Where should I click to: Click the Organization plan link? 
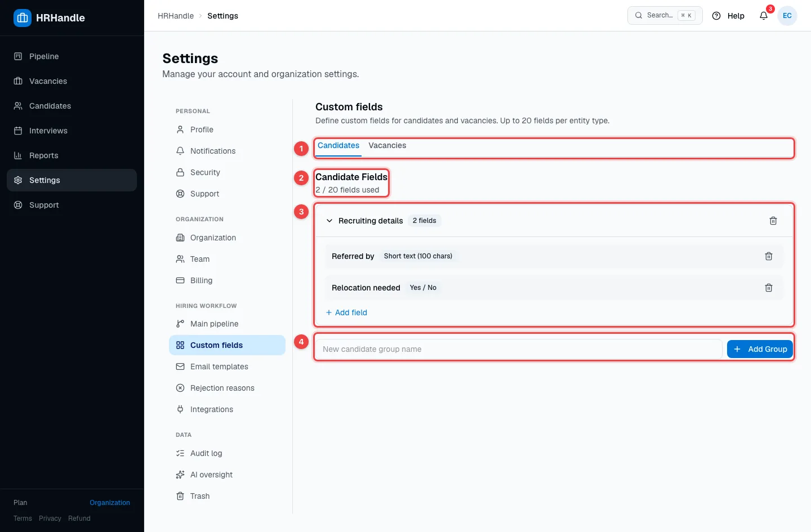point(110,503)
